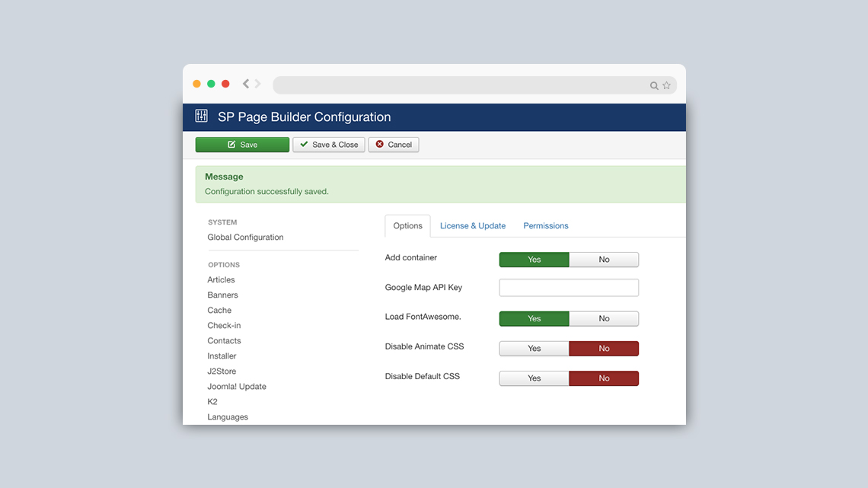Select the Options tab

[407, 226]
